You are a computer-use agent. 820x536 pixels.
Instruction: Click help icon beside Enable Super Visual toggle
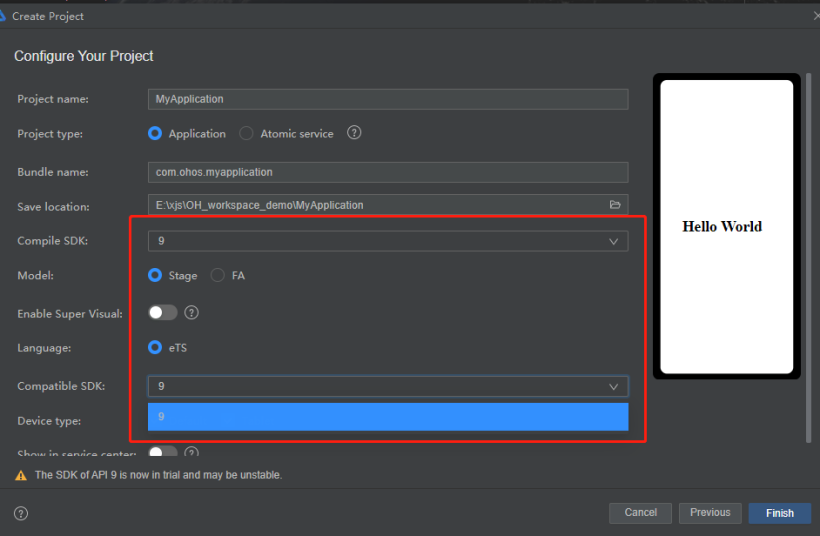192,313
